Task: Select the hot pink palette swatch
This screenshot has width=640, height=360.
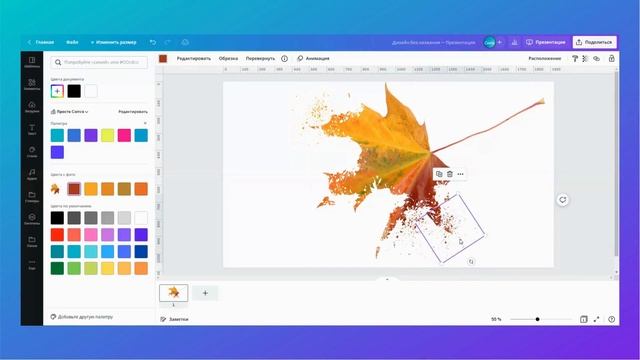Action: [124, 136]
